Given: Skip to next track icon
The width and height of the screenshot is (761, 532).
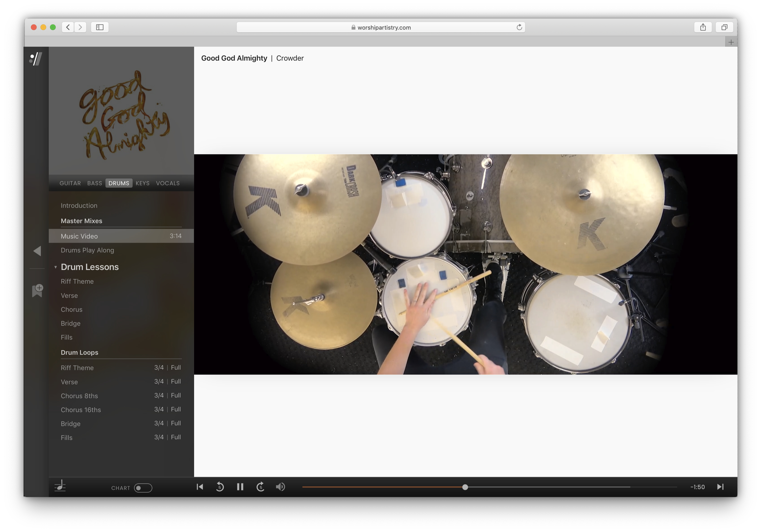Looking at the screenshot, I should tap(720, 487).
